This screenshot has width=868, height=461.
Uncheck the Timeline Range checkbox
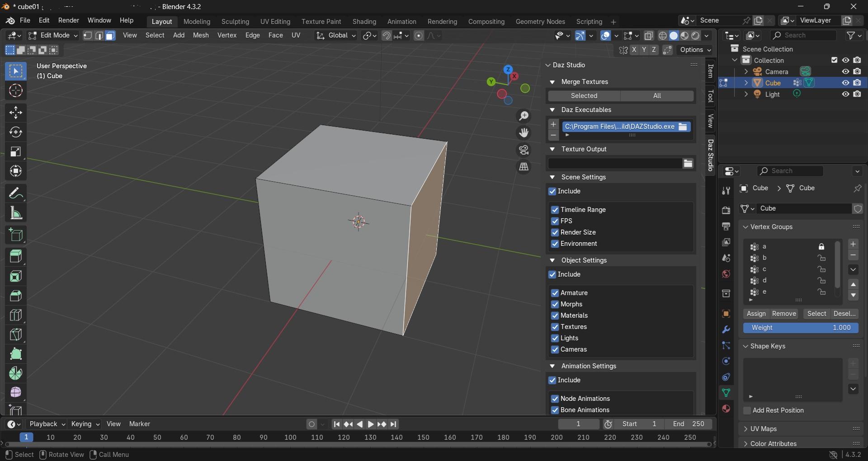tap(555, 210)
